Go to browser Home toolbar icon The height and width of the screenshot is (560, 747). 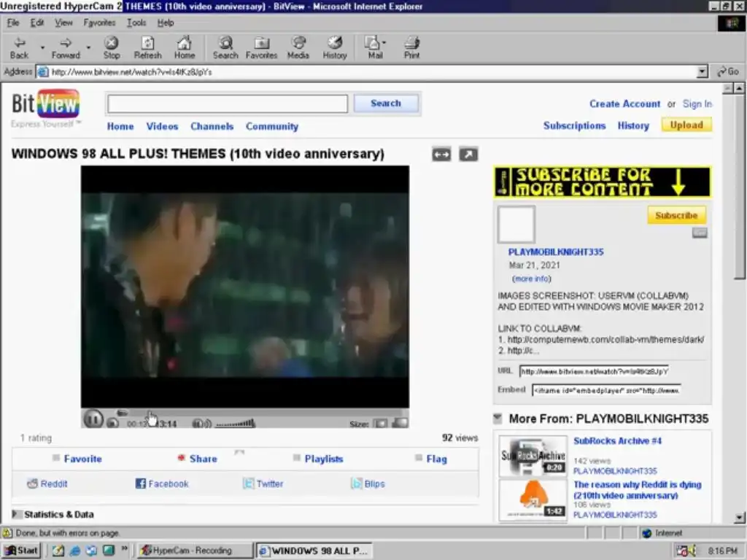coord(185,48)
